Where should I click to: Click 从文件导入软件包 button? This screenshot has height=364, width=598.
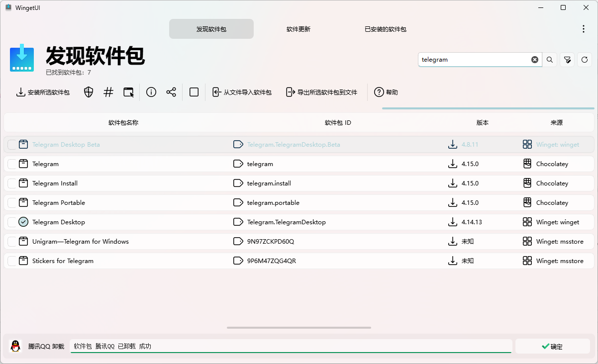(x=242, y=92)
